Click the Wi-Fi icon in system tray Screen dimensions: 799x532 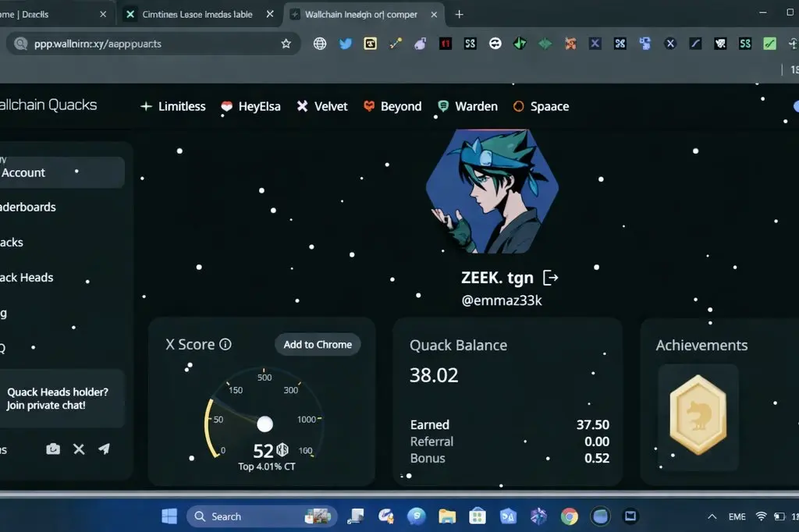tap(761, 516)
